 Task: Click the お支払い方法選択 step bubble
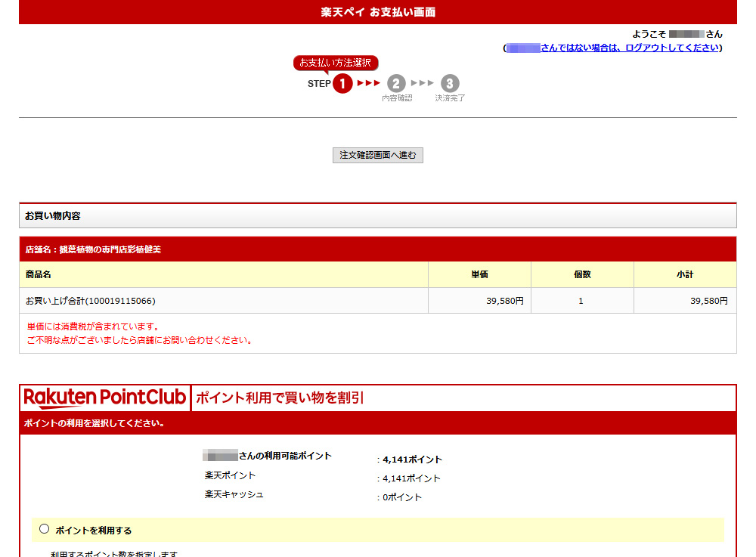point(335,63)
